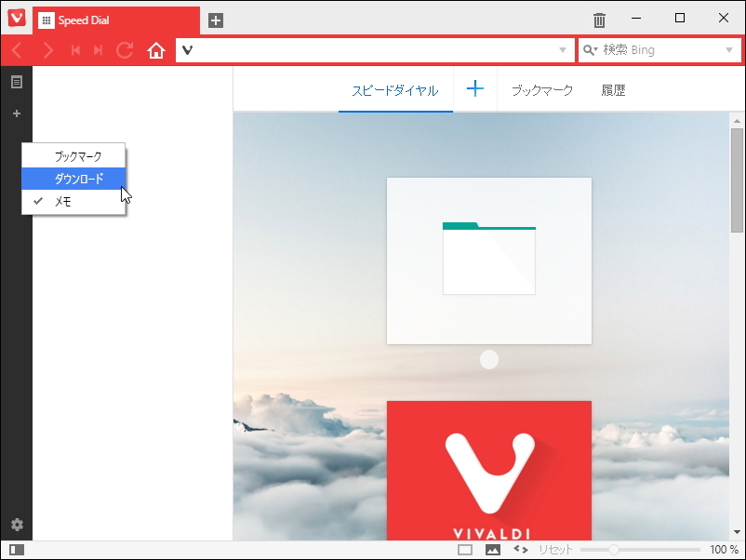Open the address bar history dropdown

coord(562,50)
